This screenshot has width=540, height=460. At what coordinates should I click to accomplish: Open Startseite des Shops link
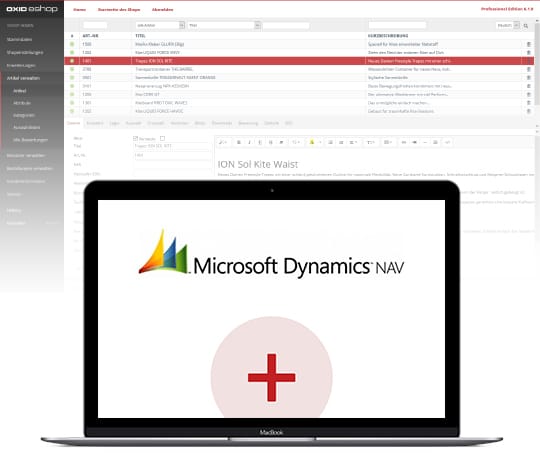pyautogui.click(x=119, y=10)
